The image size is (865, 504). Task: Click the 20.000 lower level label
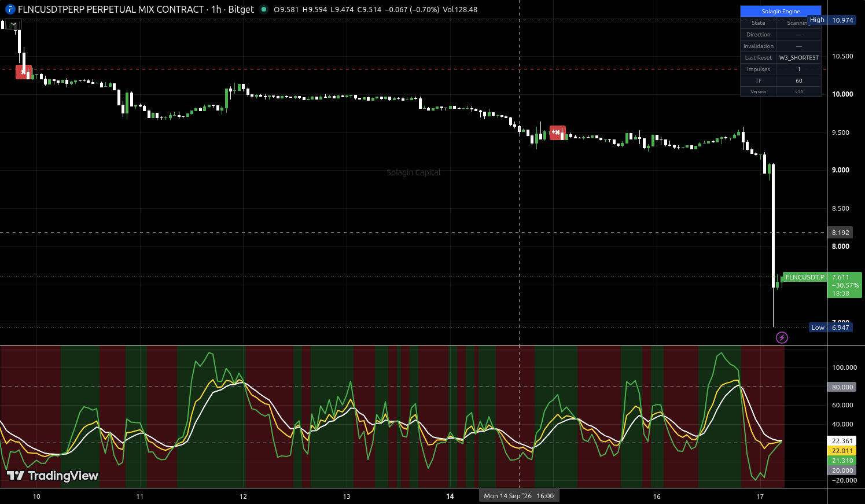(842, 470)
